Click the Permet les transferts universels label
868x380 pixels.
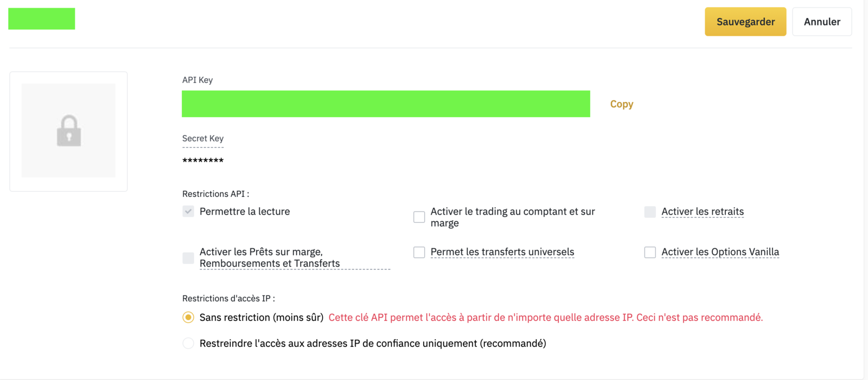(x=502, y=252)
